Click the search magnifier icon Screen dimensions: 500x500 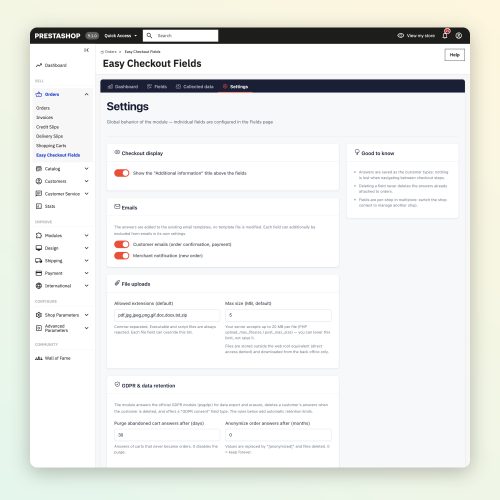[149, 35]
